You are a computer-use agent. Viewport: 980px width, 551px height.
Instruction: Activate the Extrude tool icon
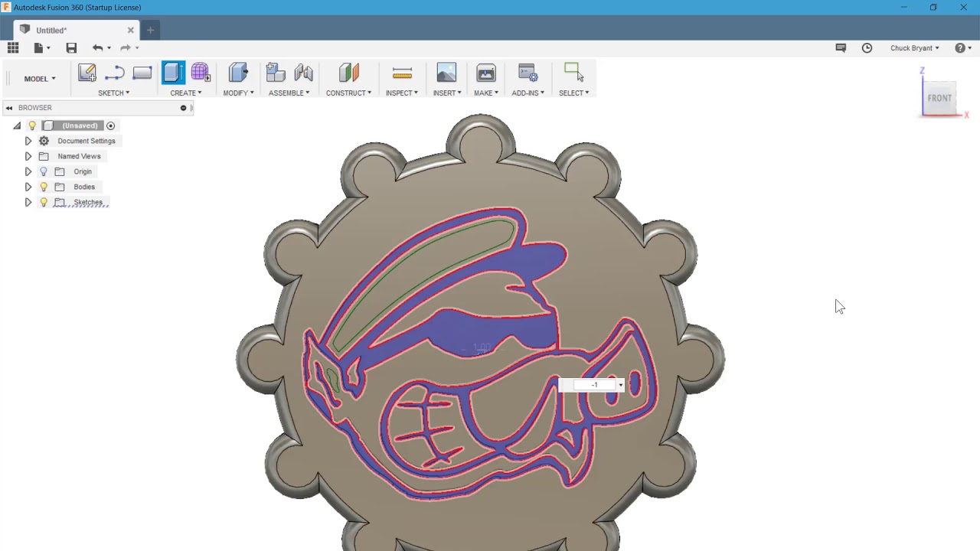click(x=173, y=73)
